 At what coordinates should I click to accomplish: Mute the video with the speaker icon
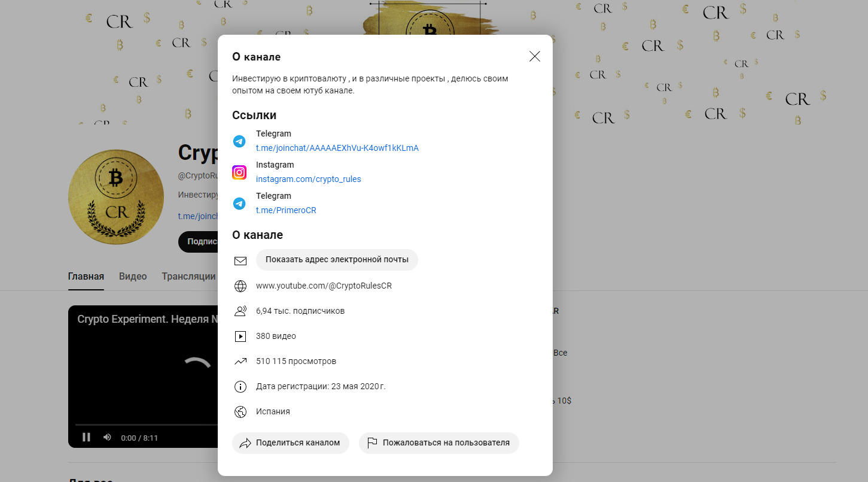tap(107, 437)
